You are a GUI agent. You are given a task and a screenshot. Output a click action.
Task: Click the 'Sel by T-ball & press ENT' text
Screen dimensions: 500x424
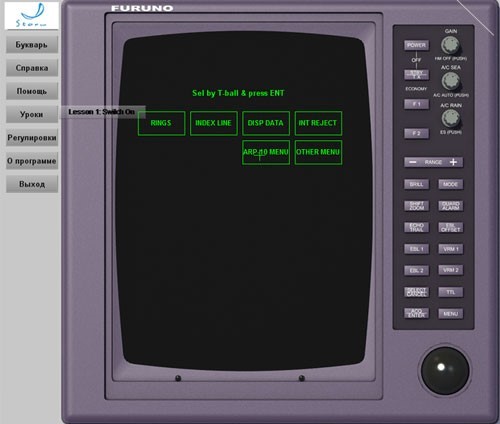(x=238, y=93)
